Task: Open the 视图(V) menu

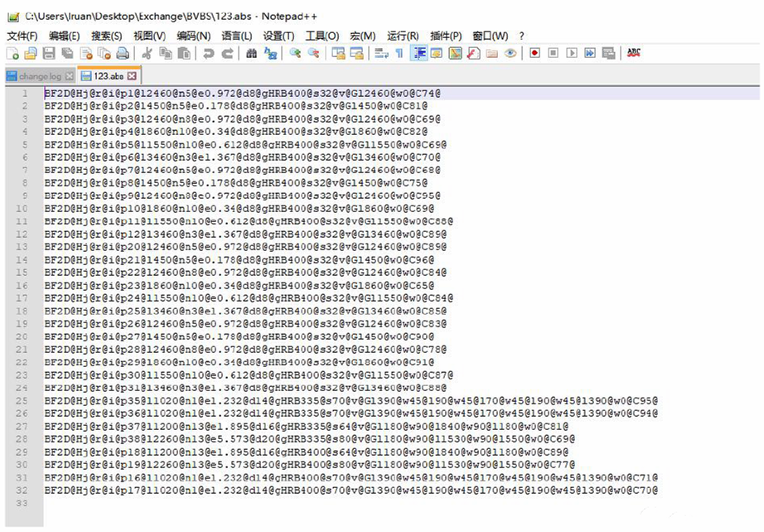Action: [x=149, y=36]
